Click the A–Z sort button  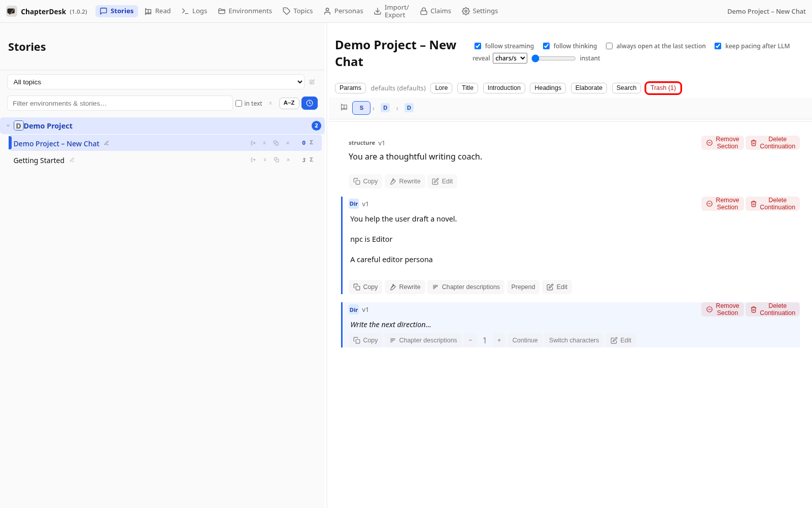tap(289, 103)
